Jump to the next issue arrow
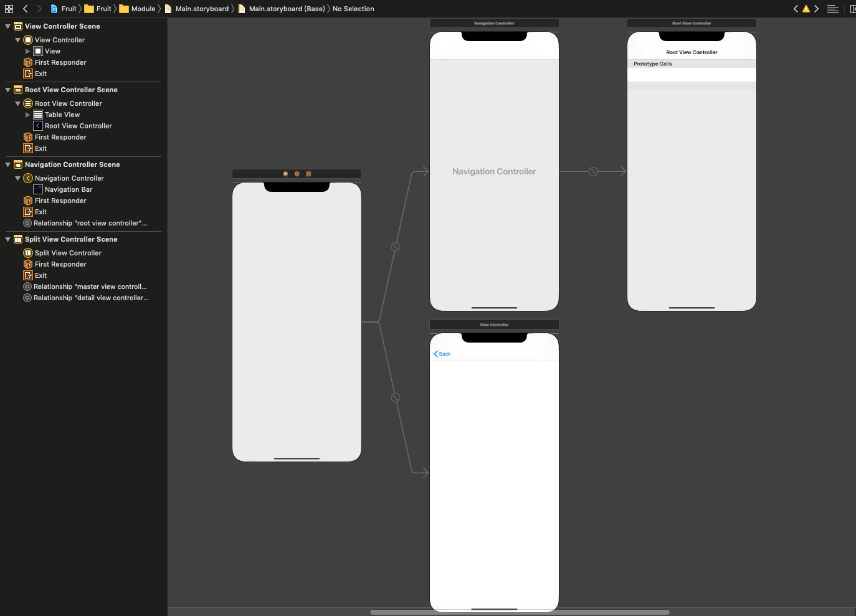 pos(816,9)
